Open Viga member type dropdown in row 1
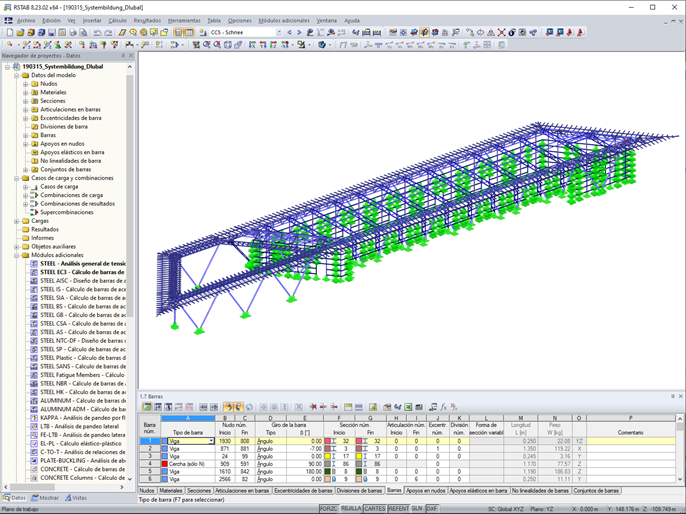Viewport: 686px width, 514px height. coord(211,441)
